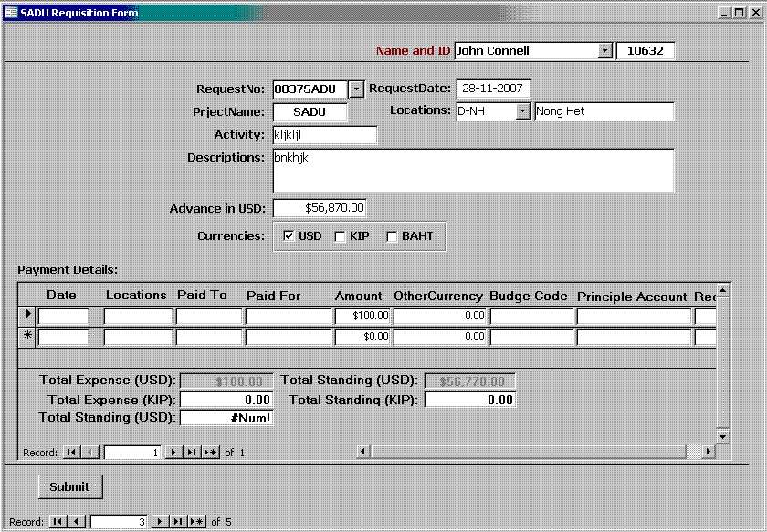Select the first payment row selector
The width and height of the screenshot is (767, 532).
(27, 316)
